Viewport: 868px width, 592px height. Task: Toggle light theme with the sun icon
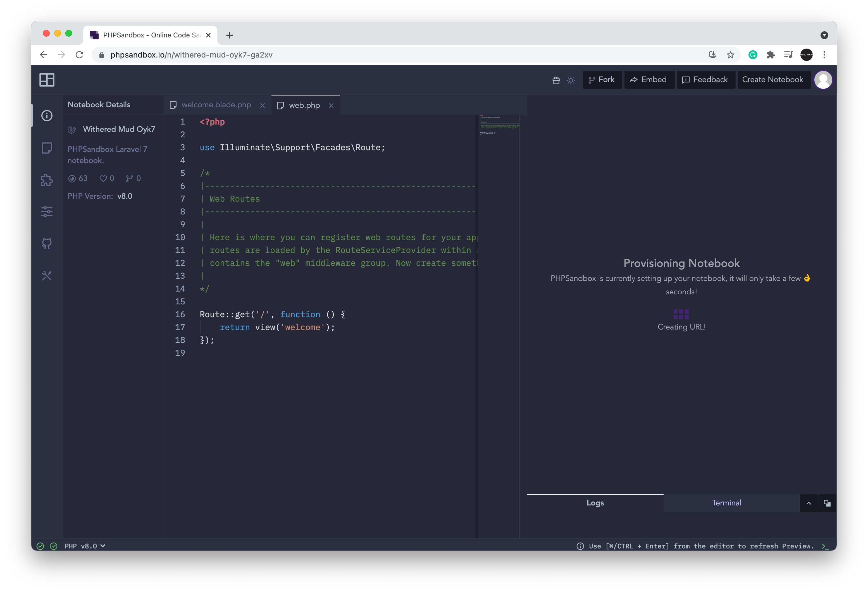pyautogui.click(x=571, y=80)
